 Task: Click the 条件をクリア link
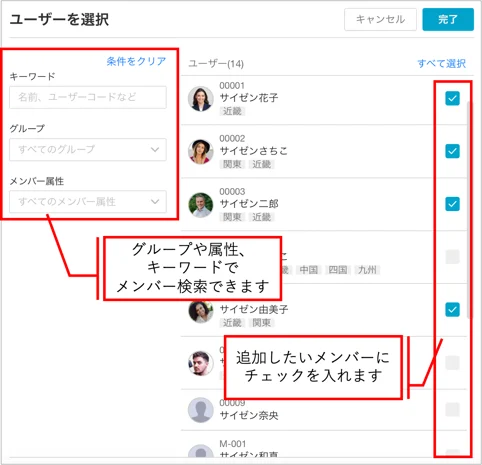[x=136, y=61]
